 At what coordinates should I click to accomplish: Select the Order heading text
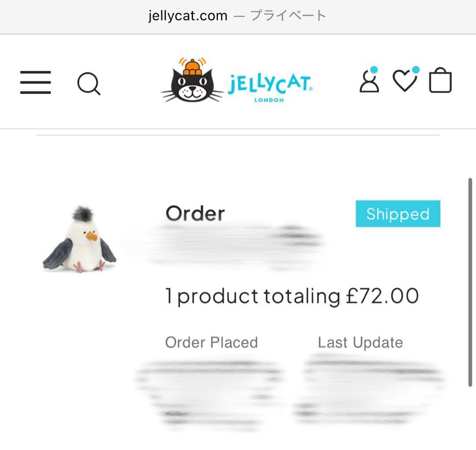click(x=195, y=214)
